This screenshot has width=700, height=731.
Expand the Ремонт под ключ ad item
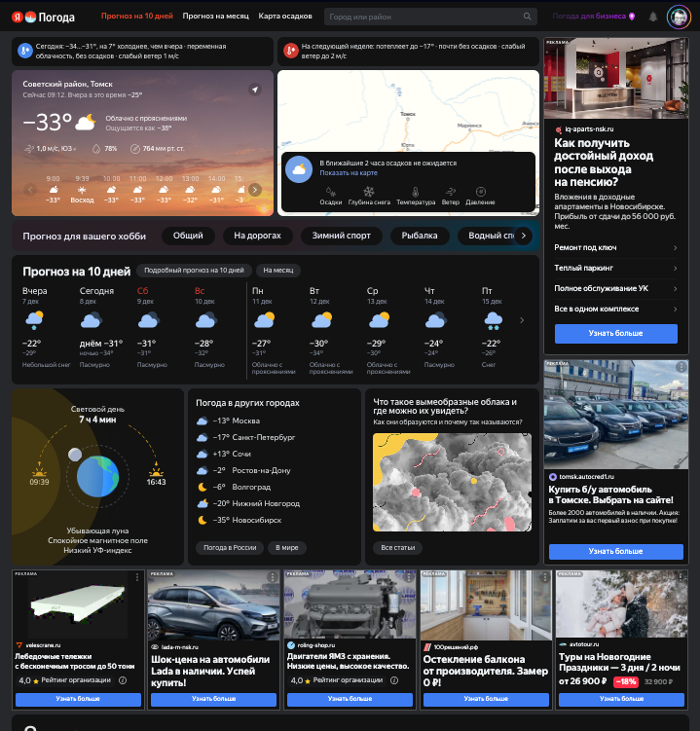[x=615, y=247]
